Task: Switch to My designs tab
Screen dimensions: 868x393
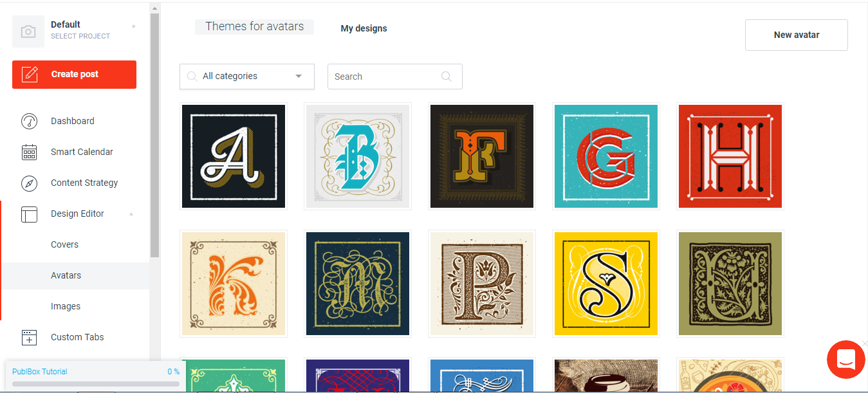Action: [364, 28]
